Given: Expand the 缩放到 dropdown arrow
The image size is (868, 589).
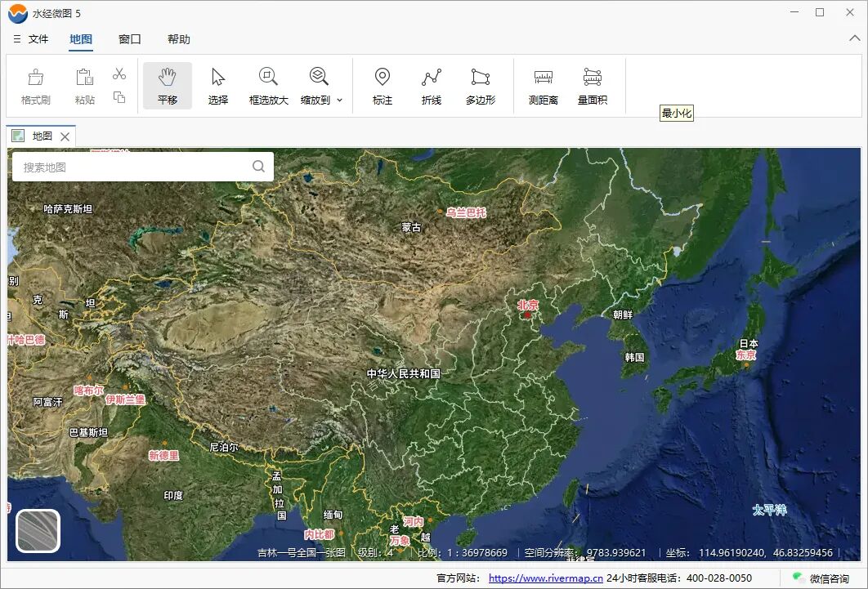Looking at the screenshot, I should click(x=339, y=100).
